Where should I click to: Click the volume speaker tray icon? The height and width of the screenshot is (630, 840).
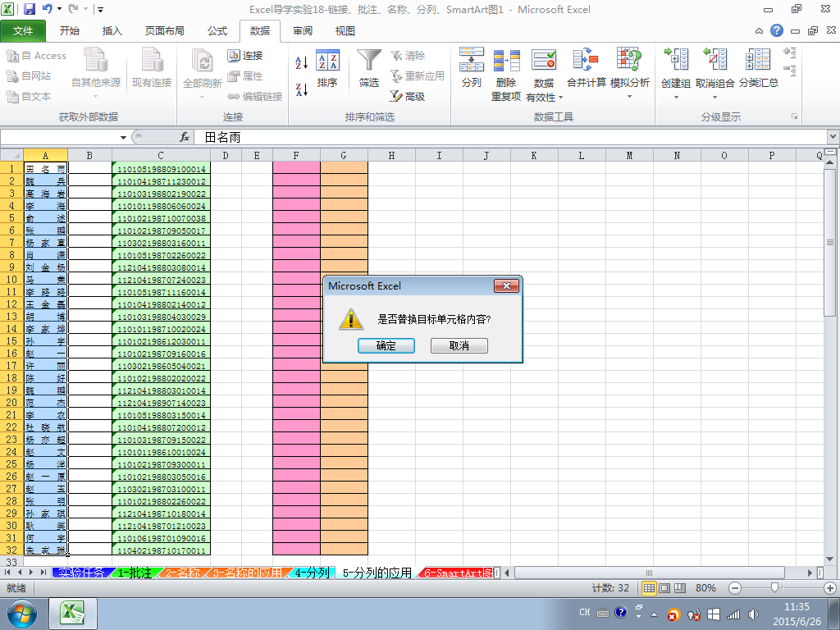[x=754, y=614]
